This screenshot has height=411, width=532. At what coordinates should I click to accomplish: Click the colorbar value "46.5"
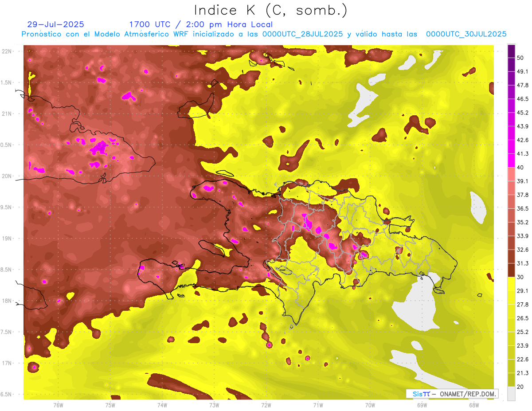(523, 99)
